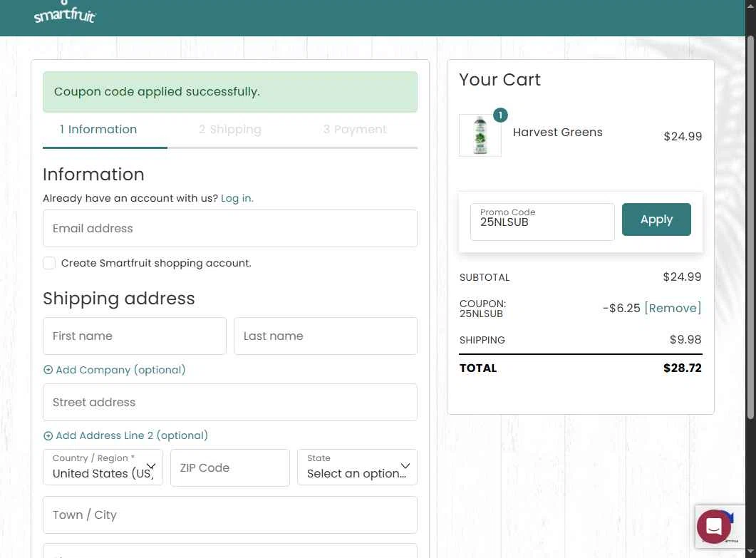Click the Shipping address heading
Viewport: 756px width, 558px height.
coord(118,299)
